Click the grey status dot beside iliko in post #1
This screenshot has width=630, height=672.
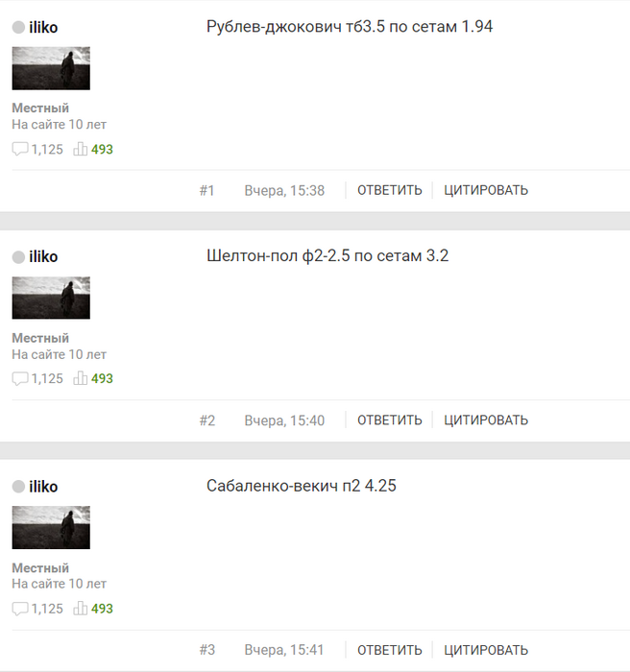18,28
